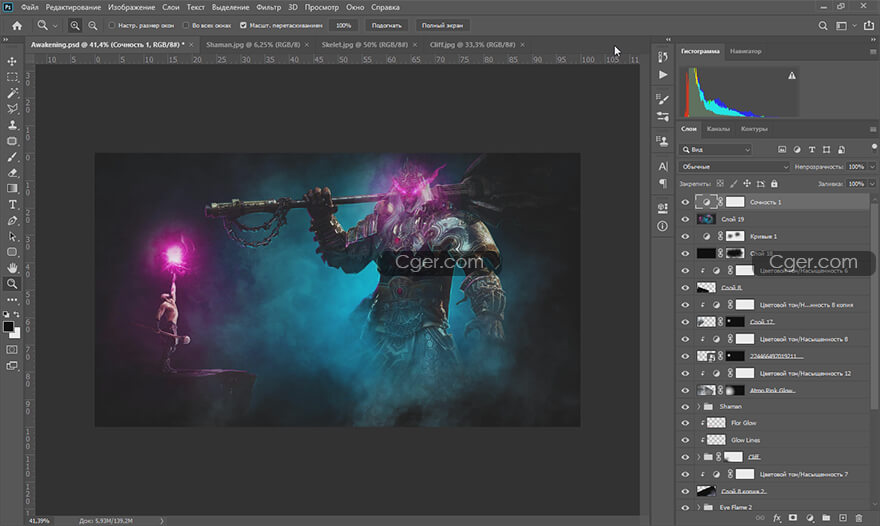Lock all layer attributes padlock
The height and width of the screenshot is (526, 880).
pyautogui.click(x=774, y=184)
